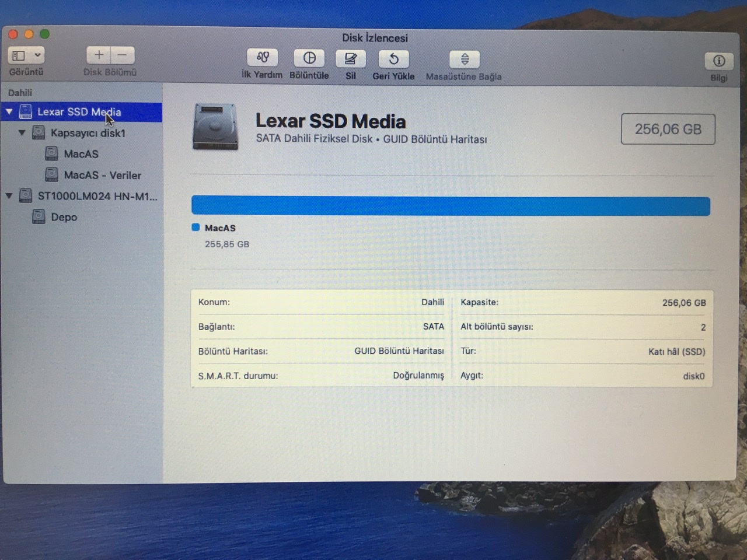
Task: Select ST1000LM024 hard disk in sidebar
Action: (97, 196)
